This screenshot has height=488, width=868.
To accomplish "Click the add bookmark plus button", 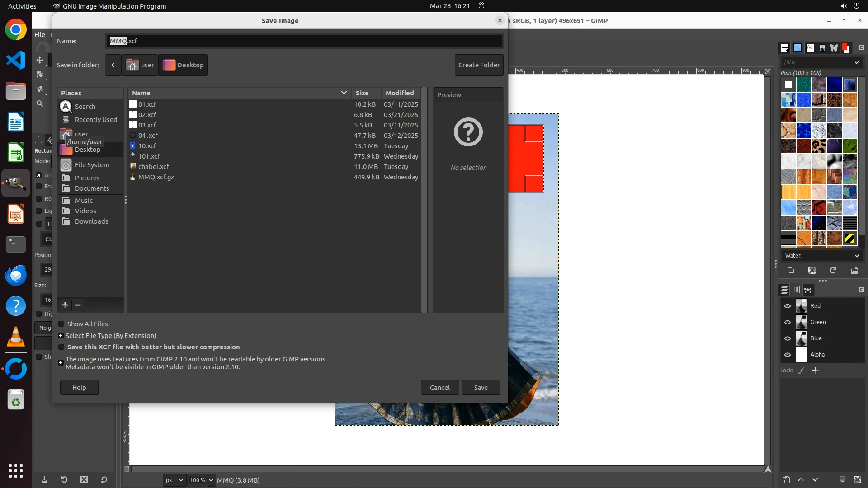I will click(x=65, y=305).
